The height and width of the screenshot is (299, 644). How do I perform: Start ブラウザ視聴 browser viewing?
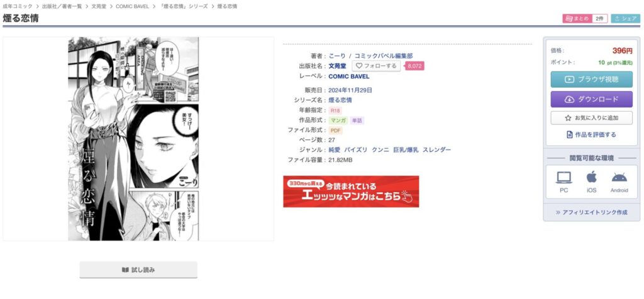(591, 80)
